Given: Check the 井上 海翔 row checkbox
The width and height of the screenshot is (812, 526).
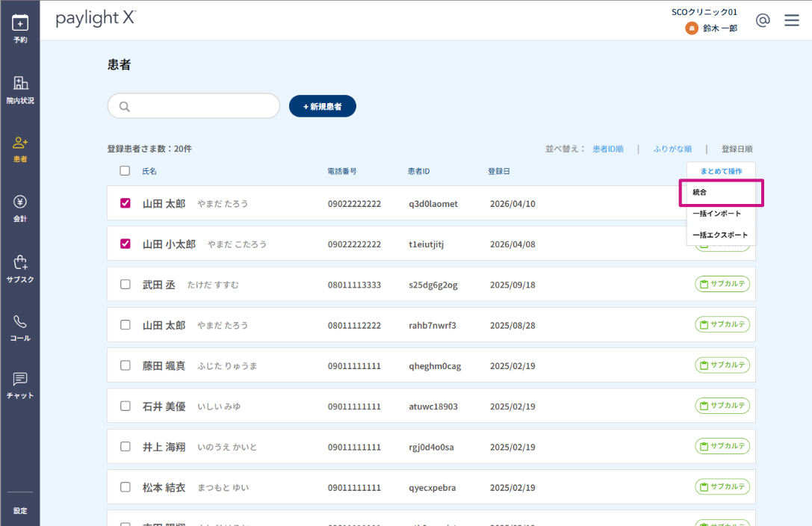Looking at the screenshot, I should pyautogui.click(x=125, y=446).
